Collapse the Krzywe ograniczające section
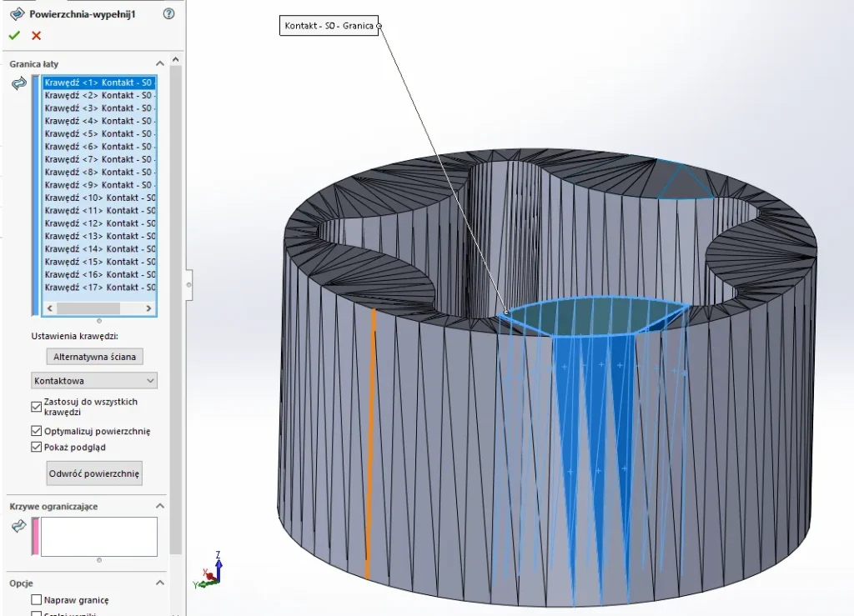The width and height of the screenshot is (854, 616). (x=159, y=506)
